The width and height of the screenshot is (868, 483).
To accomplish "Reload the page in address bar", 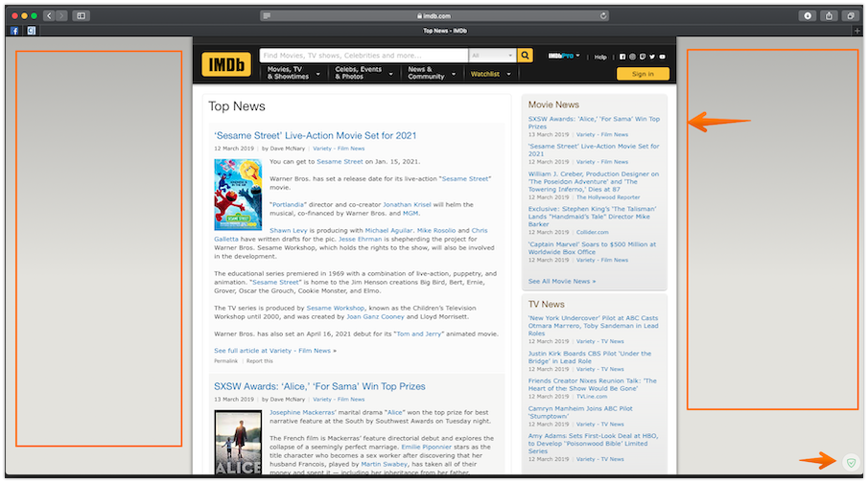I will pos(603,15).
